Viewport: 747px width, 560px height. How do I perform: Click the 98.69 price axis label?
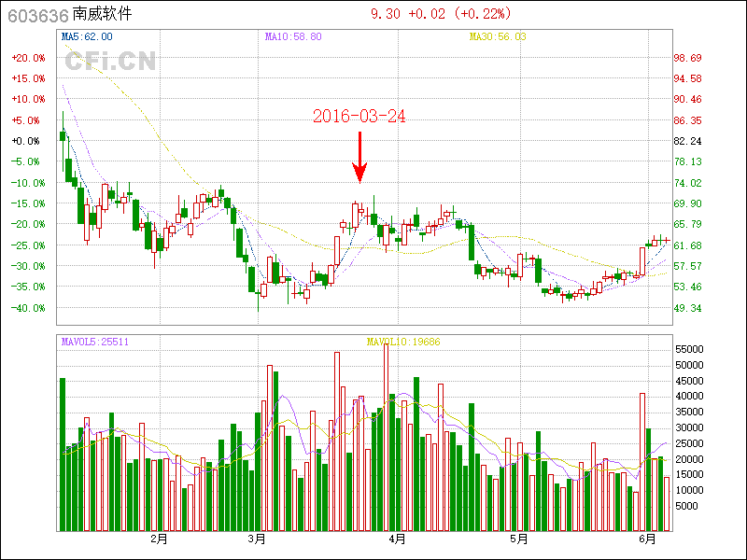(687, 58)
